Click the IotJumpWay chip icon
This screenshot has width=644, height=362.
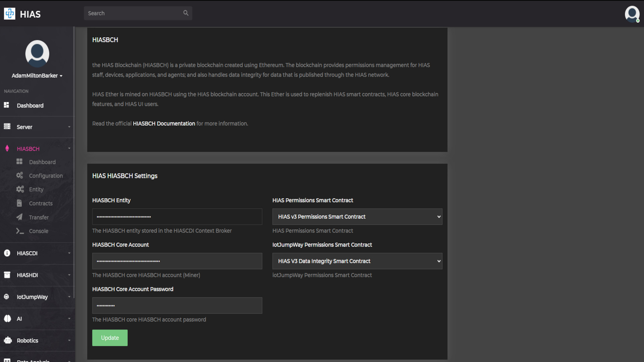click(x=6, y=297)
